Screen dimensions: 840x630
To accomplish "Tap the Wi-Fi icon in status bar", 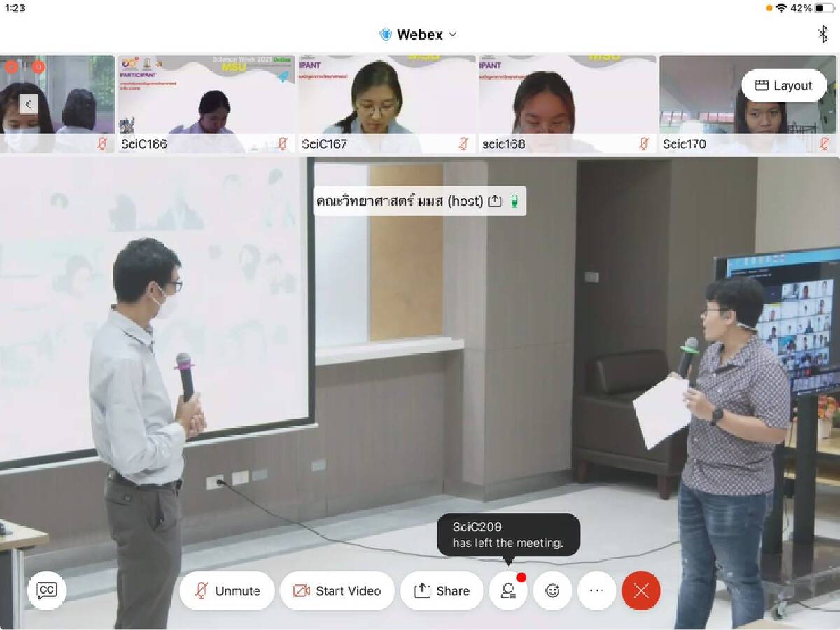I will 781,8.
